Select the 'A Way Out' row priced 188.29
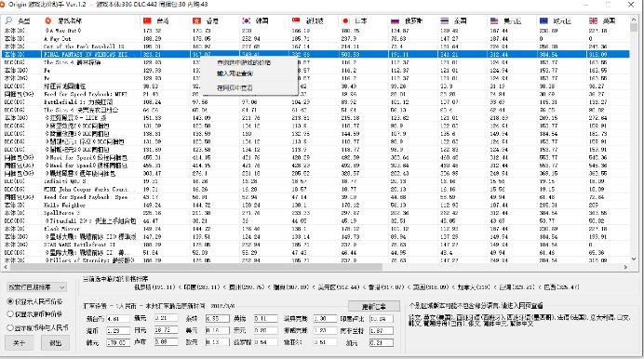 coord(315,38)
